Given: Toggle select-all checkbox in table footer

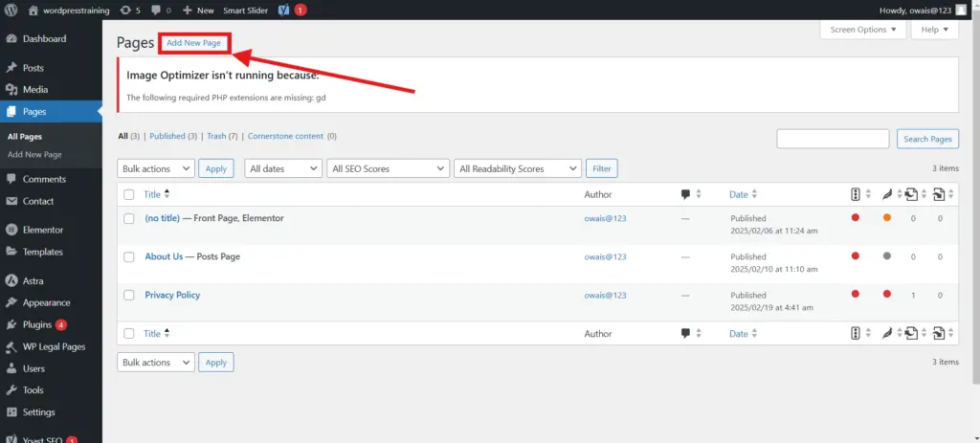Looking at the screenshot, I should click(x=129, y=334).
